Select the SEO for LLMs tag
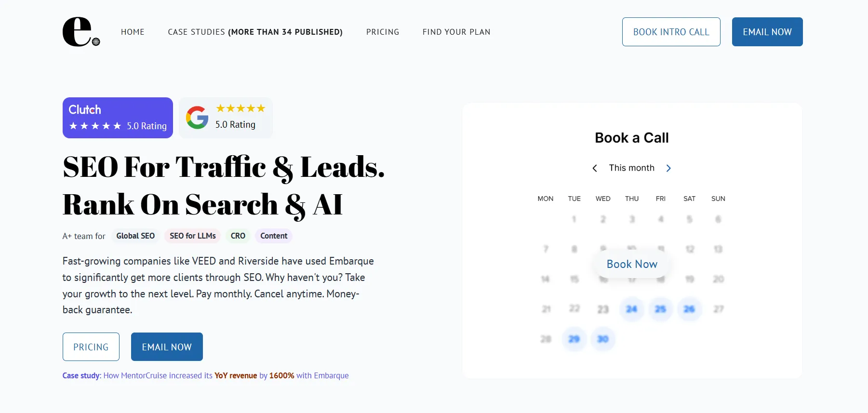 tap(193, 236)
